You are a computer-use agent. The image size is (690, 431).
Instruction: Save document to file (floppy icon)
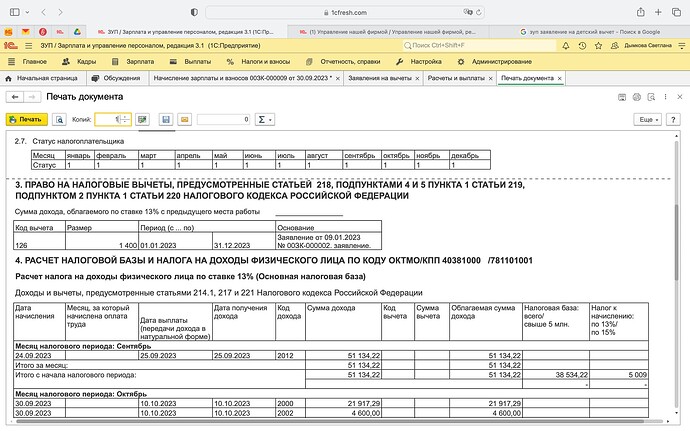click(x=166, y=119)
